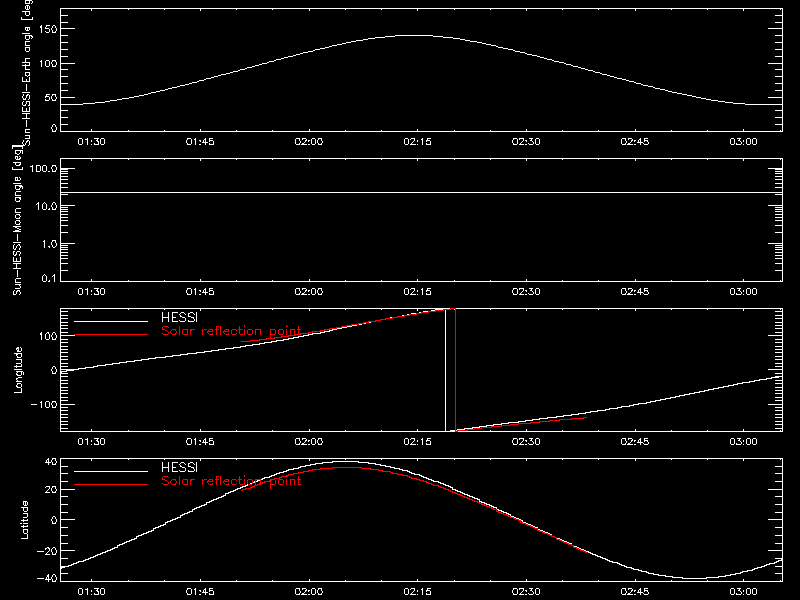Click white vertical wrap line in Longitude plot
The height and width of the screenshot is (600, 800).
pos(445,370)
